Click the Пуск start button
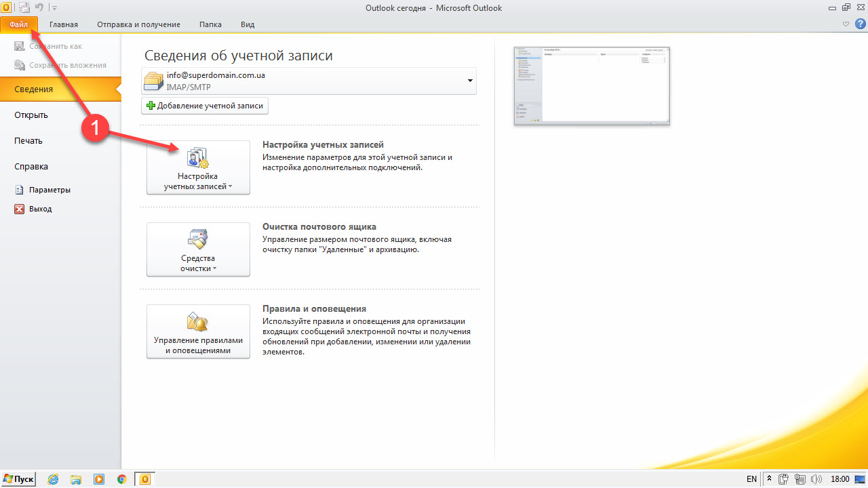The image size is (868, 488). pyautogui.click(x=18, y=479)
